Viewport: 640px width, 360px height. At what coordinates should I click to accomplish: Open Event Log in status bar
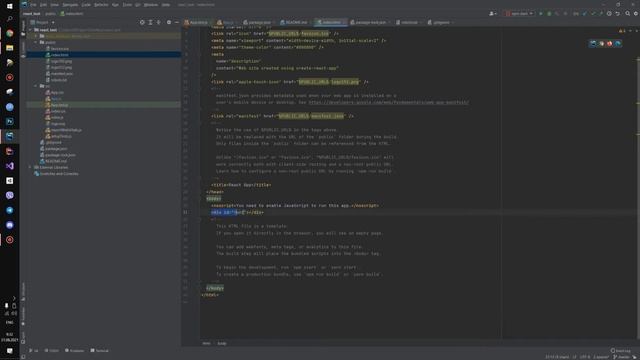pos(620,351)
